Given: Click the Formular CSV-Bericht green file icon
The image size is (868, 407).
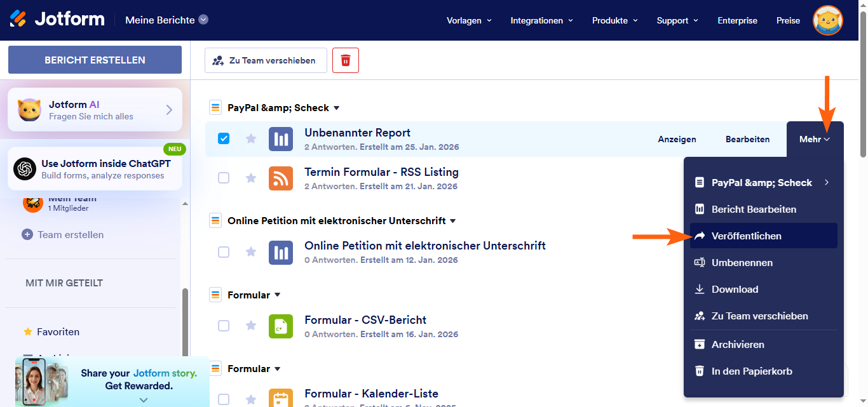Looking at the screenshot, I should (280, 326).
